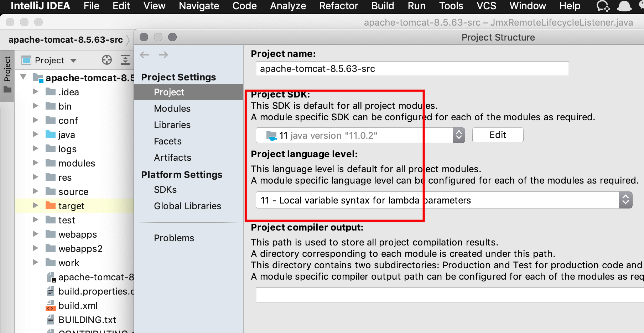This screenshot has height=333, width=644.
Task: Click the forward arrow in Project Structure
Action: 163,55
